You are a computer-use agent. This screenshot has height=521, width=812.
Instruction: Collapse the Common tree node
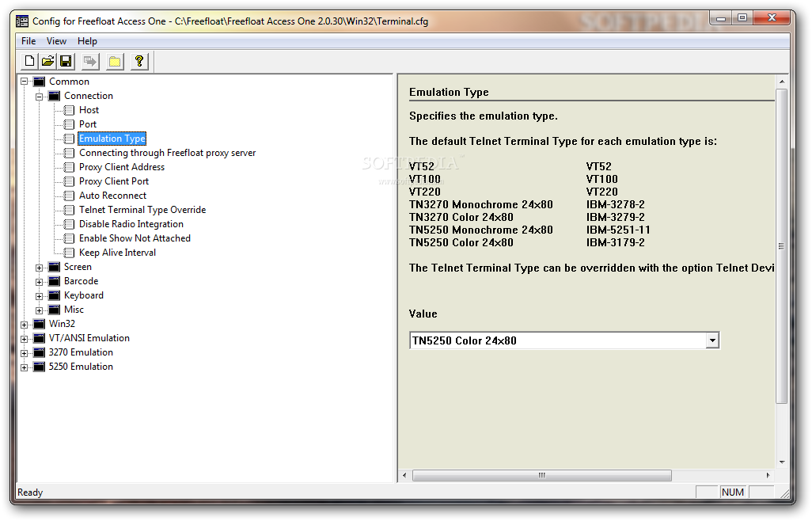(24, 82)
